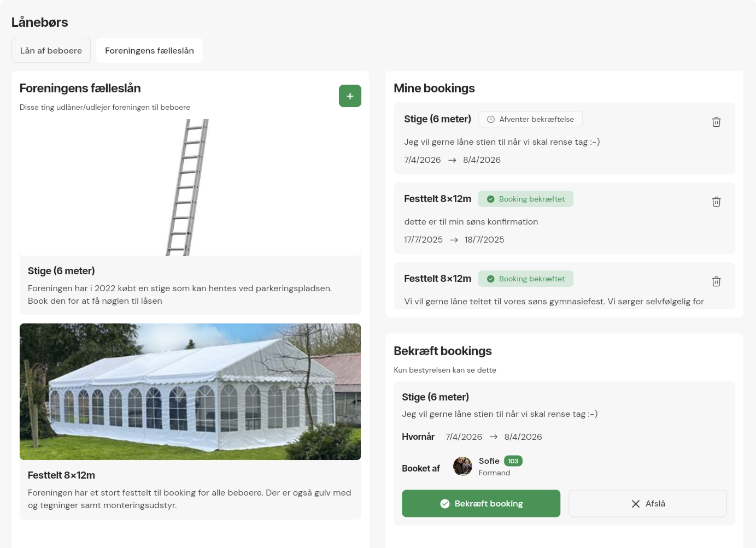
Task: Delete the gymnasiefest Festtelt booking
Action: click(716, 281)
